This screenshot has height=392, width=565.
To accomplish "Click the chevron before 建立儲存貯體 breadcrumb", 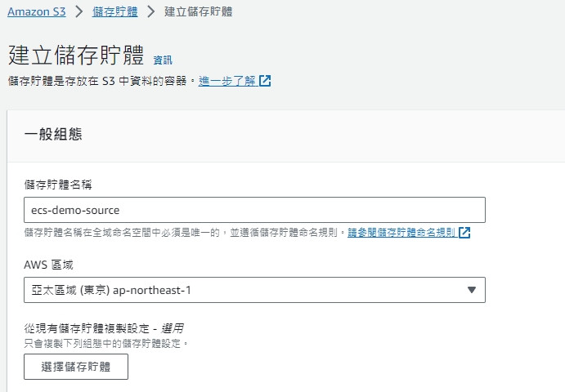I will [x=151, y=11].
